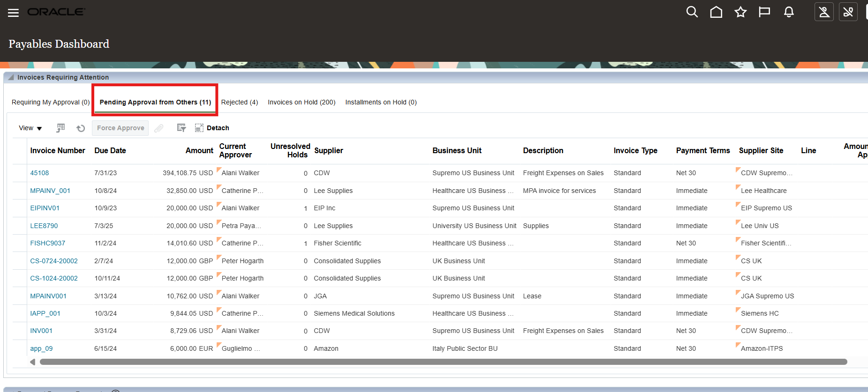This screenshot has height=392, width=868.
Task: Open Favorites star icon
Action: 740,12
